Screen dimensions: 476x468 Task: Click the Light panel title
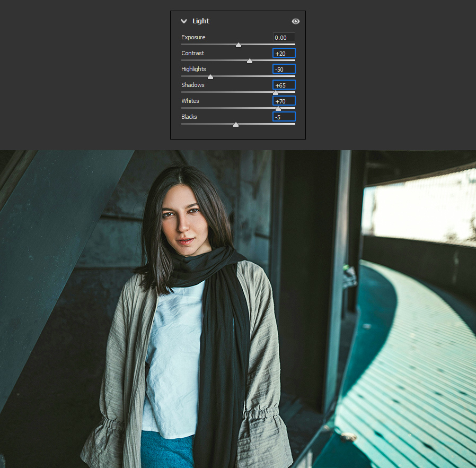201,21
